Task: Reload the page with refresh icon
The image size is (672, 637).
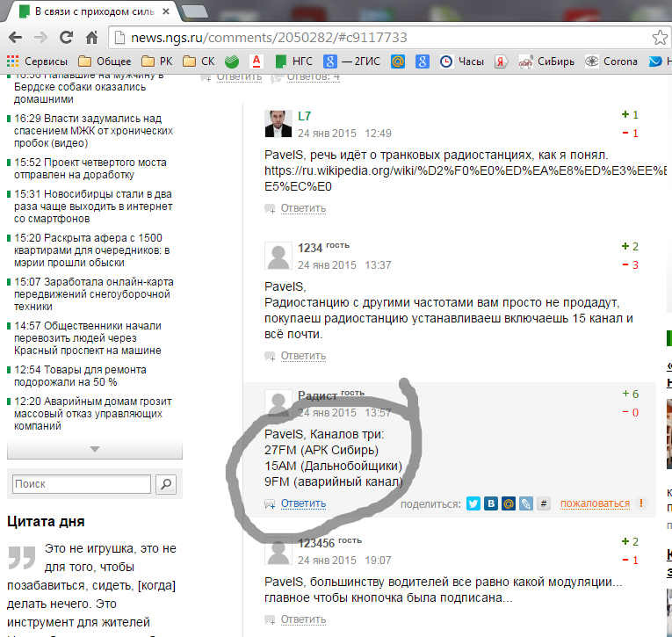Action: (66, 38)
